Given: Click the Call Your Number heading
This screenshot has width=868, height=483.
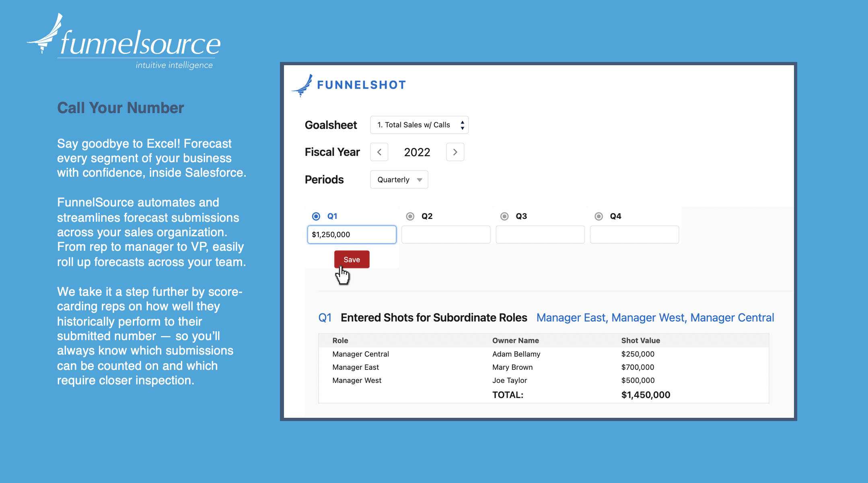Looking at the screenshot, I should click(x=121, y=108).
